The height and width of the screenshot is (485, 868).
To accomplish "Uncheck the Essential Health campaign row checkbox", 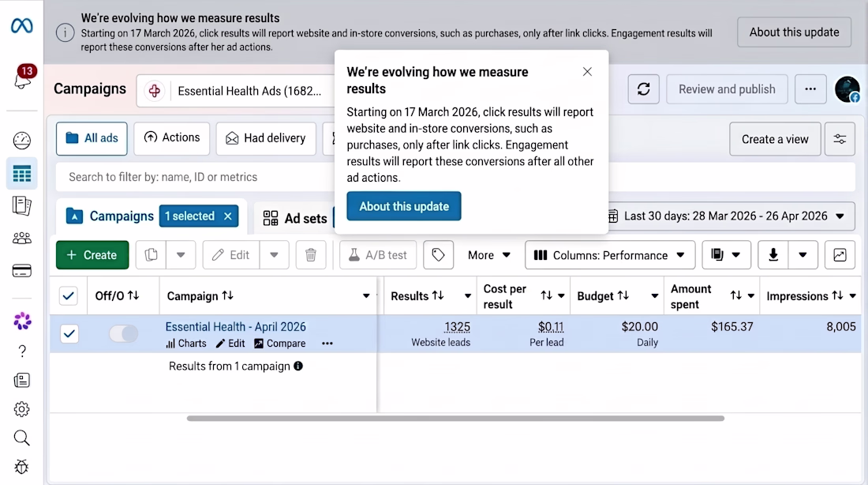I will click(x=69, y=333).
